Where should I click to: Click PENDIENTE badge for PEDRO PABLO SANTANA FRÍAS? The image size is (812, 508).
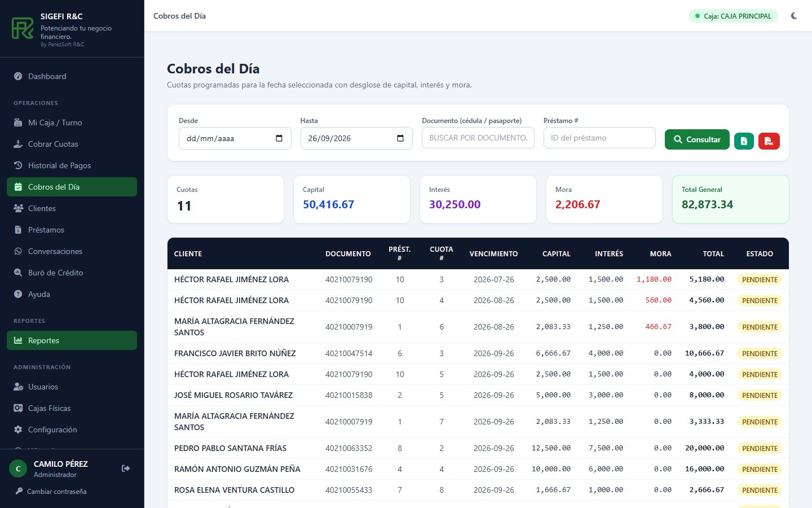760,448
